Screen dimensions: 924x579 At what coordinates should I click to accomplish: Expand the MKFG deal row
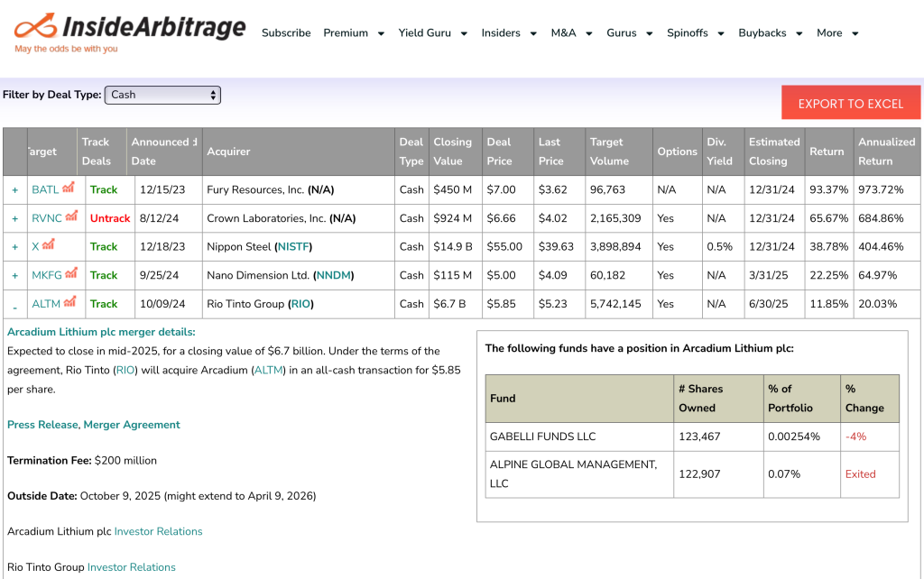14,276
